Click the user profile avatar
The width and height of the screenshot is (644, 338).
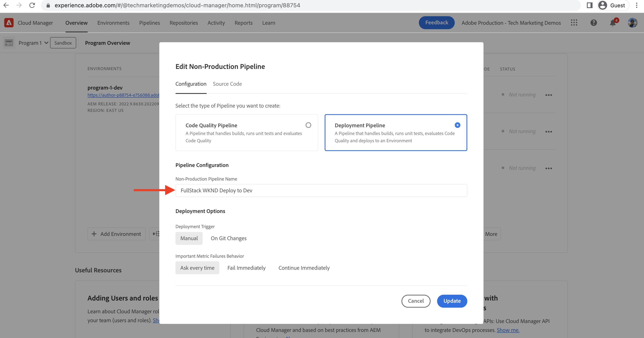[x=632, y=23]
